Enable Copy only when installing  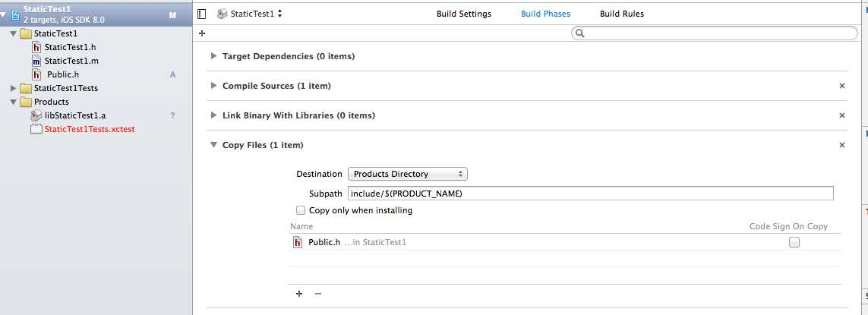click(x=301, y=210)
